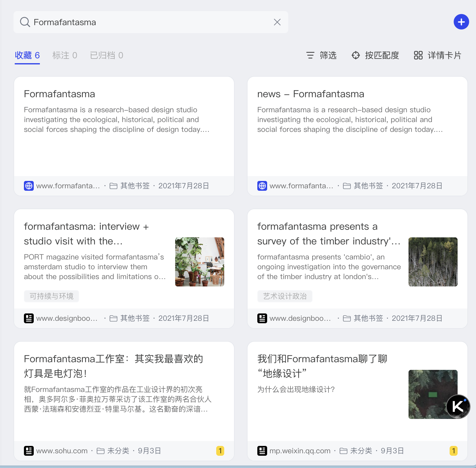Screen dimensions: 476x468
Task: Click the blue plus add button
Action: [461, 22]
